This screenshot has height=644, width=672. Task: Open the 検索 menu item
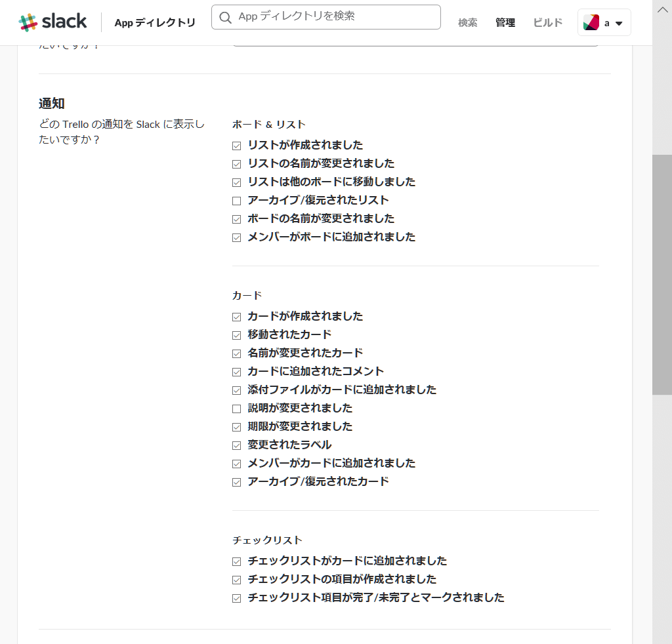[467, 23]
